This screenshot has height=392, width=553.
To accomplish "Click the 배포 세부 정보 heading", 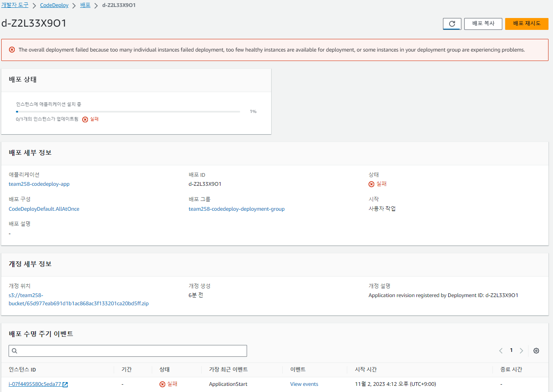I will pos(30,153).
